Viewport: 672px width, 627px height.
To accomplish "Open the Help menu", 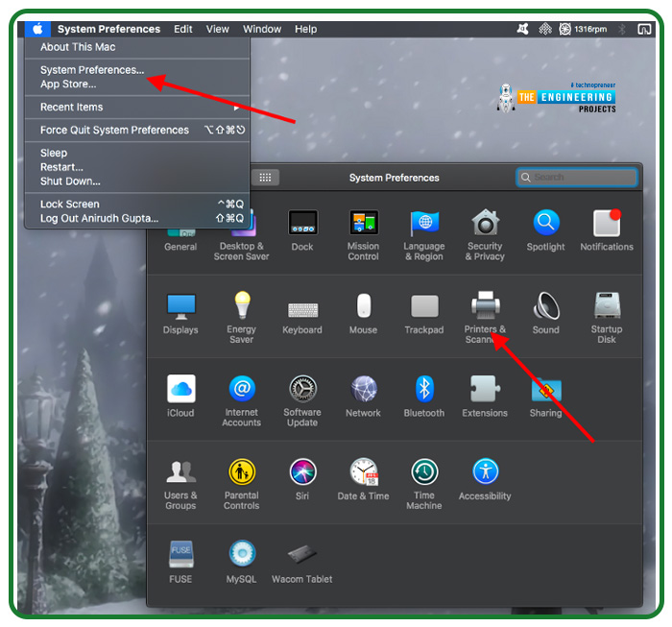I will point(306,29).
